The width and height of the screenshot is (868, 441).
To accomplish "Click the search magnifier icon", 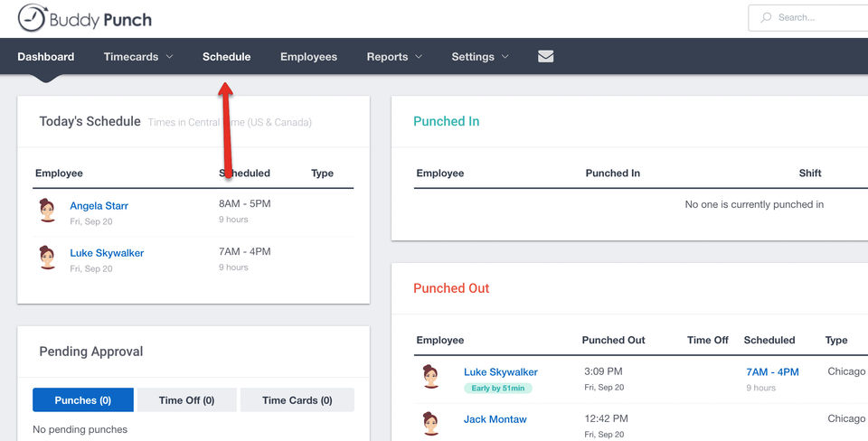I will 766,18.
